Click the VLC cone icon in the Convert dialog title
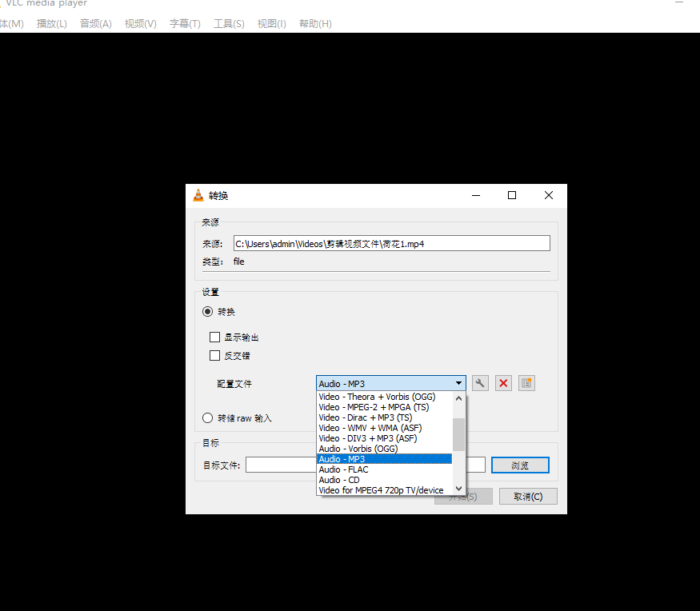The height and width of the screenshot is (611, 700). coord(198,195)
